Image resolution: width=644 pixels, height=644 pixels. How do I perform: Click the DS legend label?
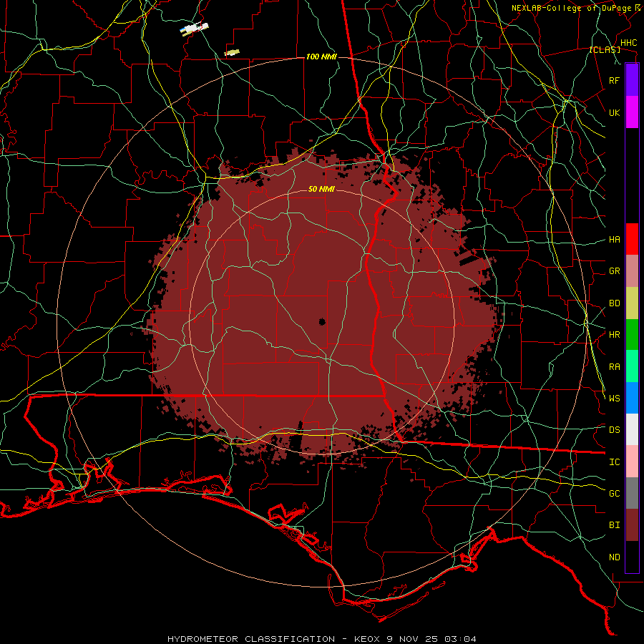614,430
